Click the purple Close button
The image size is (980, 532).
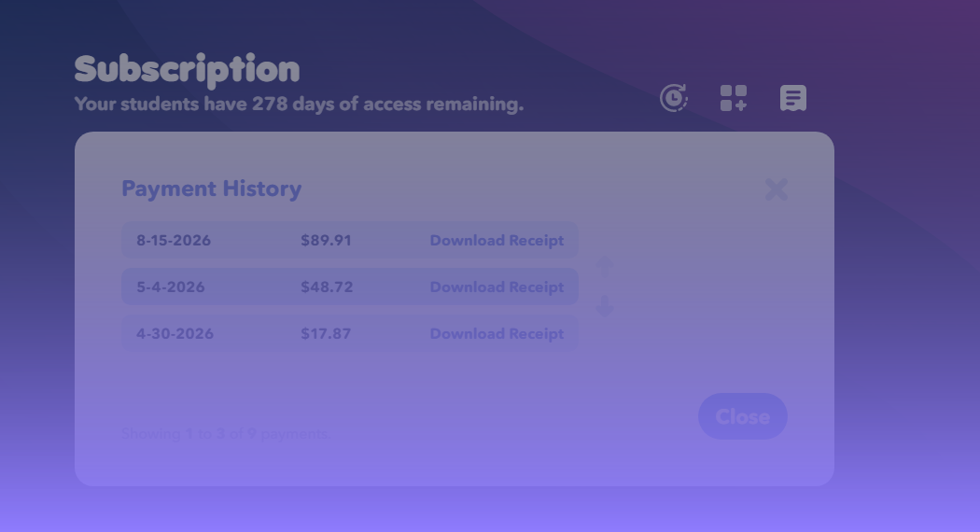click(x=743, y=416)
